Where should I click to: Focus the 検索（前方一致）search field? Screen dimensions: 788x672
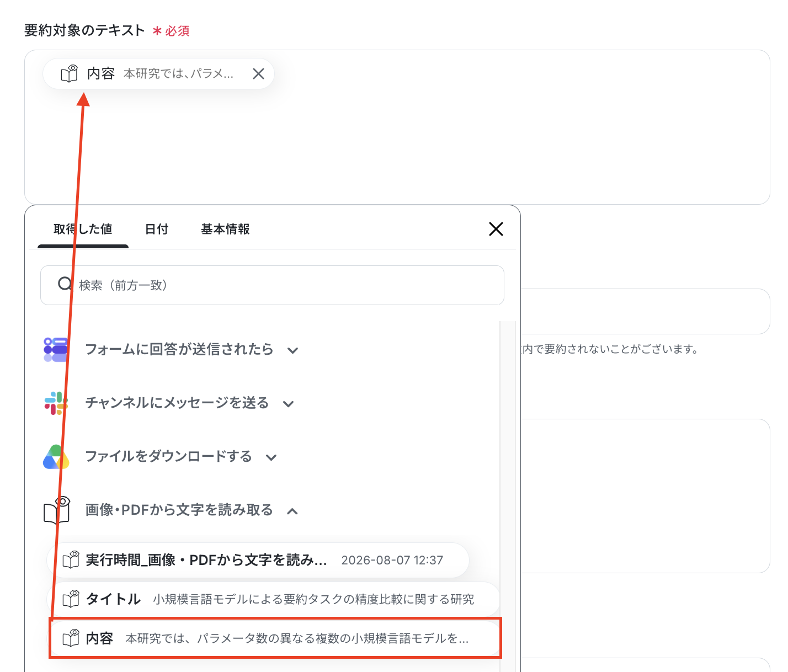point(272,285)
